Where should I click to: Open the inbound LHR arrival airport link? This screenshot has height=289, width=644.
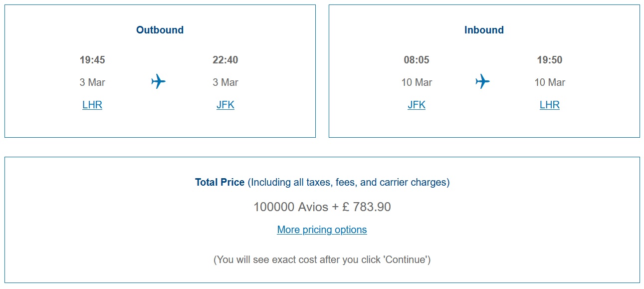[550, 105]
